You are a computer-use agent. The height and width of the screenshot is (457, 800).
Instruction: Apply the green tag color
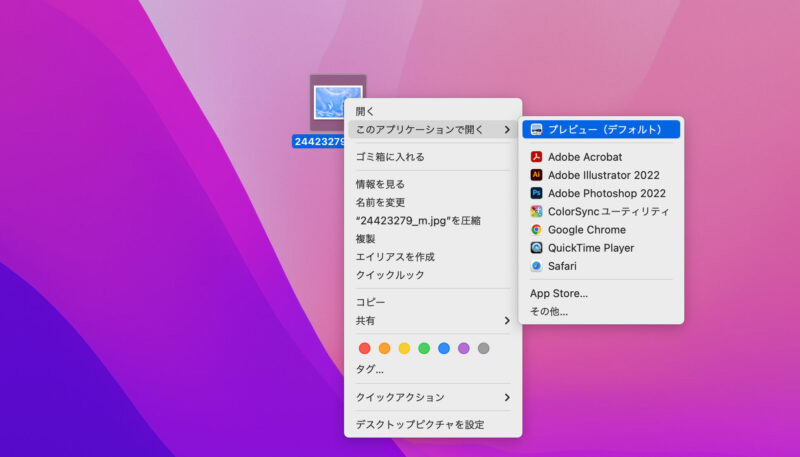coord(424,348)
